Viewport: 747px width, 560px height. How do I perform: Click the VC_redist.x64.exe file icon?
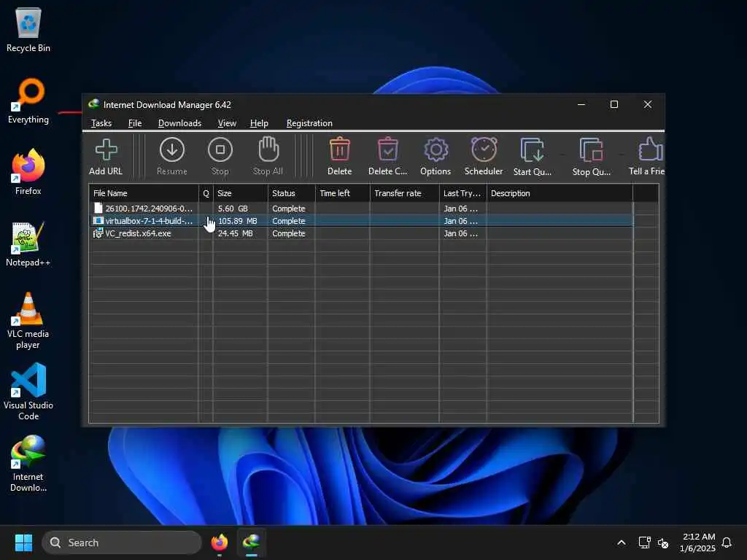point(98,233)
